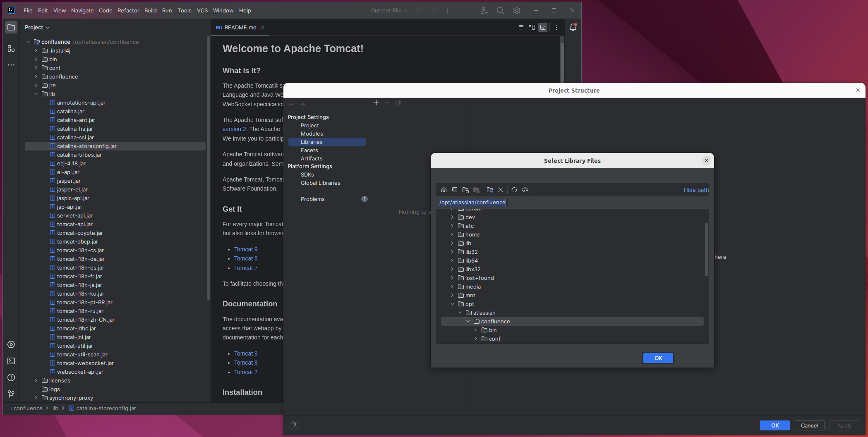This screenshot has width=868, height=437.
Task: Select SDKs under Platform Settings
Action: coord(307,174)
